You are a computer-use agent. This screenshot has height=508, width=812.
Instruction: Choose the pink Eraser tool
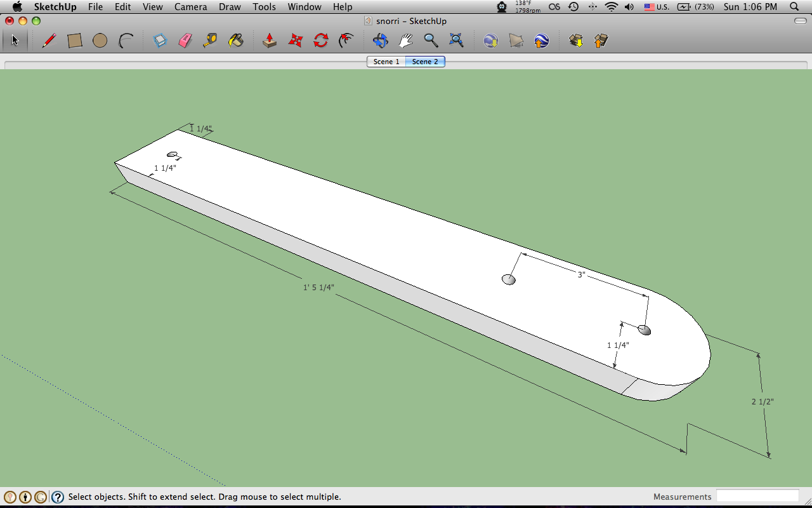pos(185,41)
